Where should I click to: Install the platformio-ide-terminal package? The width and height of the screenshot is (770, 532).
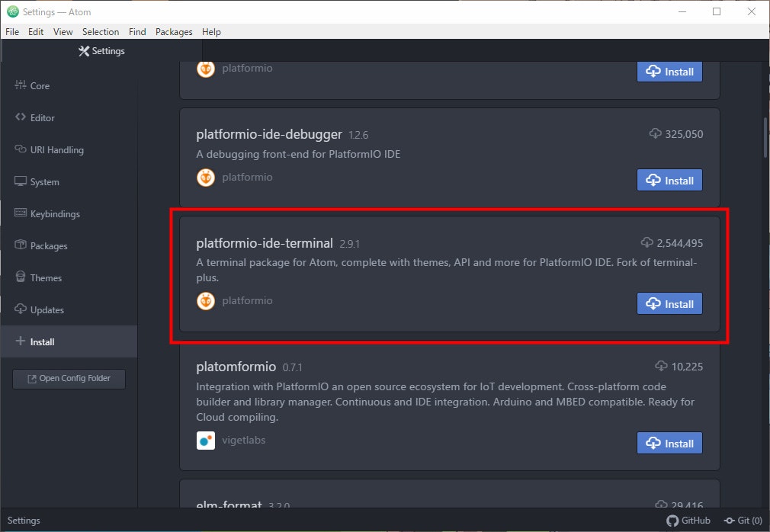[x=669, y=304]
